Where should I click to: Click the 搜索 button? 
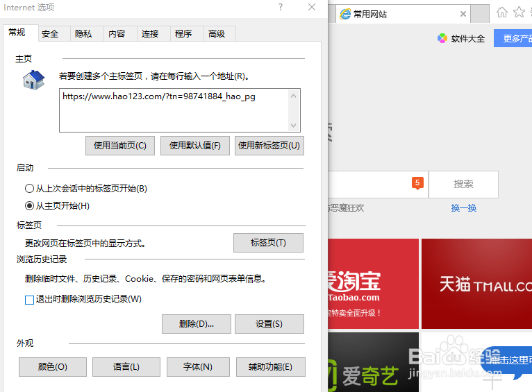[x=463, y=185]
